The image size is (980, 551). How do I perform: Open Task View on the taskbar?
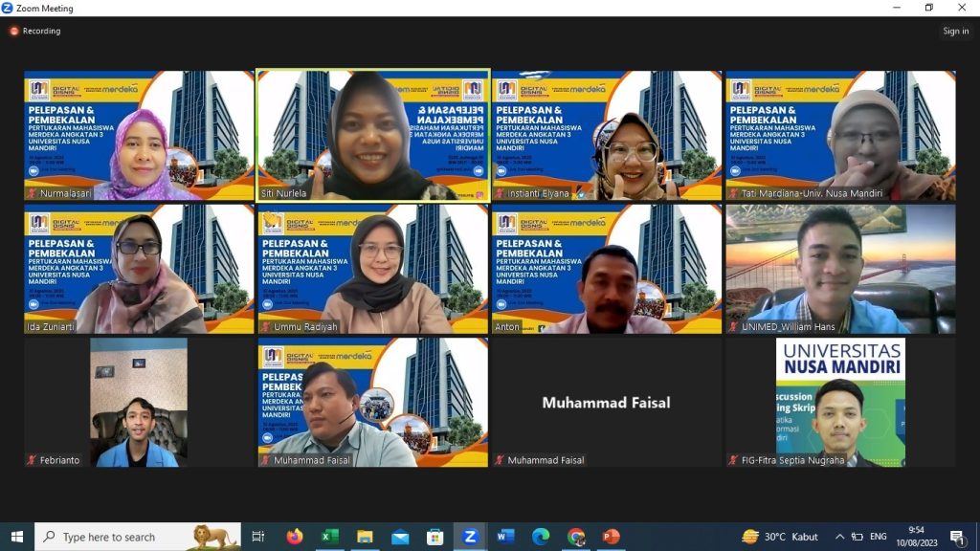click(x=258, y=537)
